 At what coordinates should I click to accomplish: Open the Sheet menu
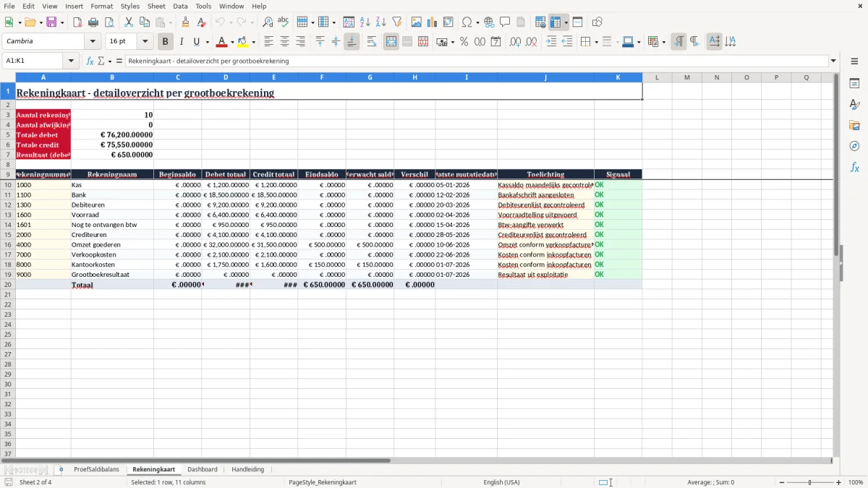coord(156,6)
